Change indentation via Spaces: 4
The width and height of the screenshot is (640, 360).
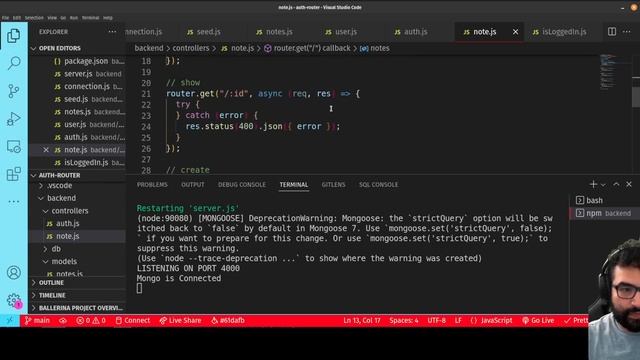point(404,320)
